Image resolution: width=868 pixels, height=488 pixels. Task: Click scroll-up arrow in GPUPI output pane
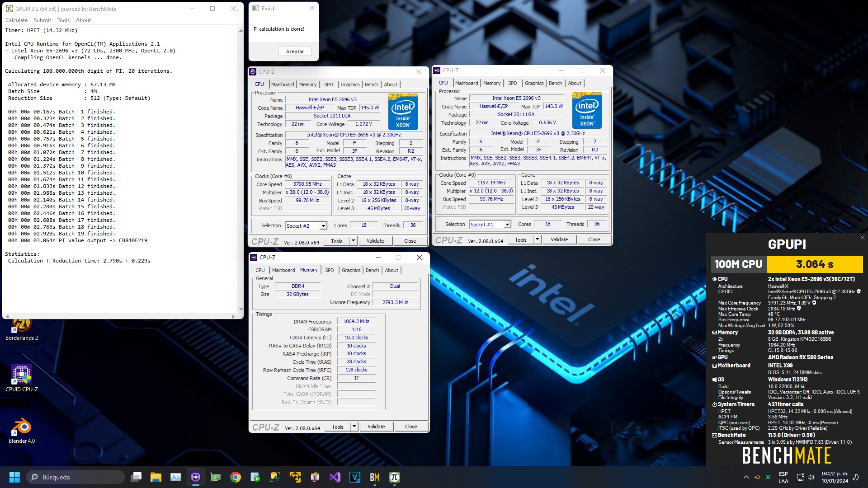241,30
